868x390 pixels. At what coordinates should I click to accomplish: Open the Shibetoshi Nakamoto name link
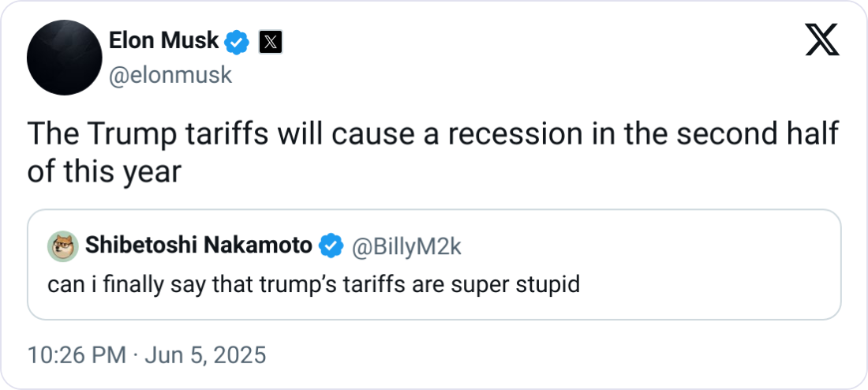(x=198, y=246)
